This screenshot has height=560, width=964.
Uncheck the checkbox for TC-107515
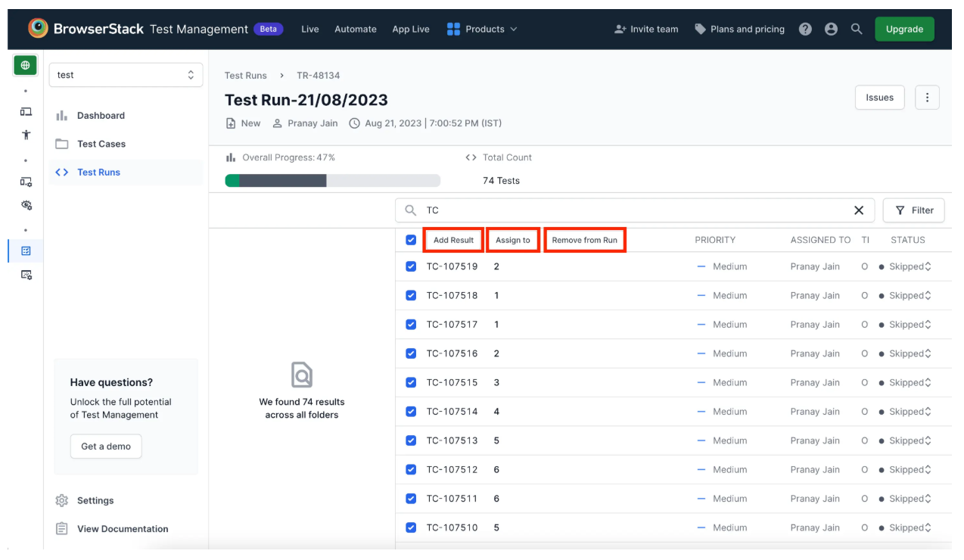point(411,382)
